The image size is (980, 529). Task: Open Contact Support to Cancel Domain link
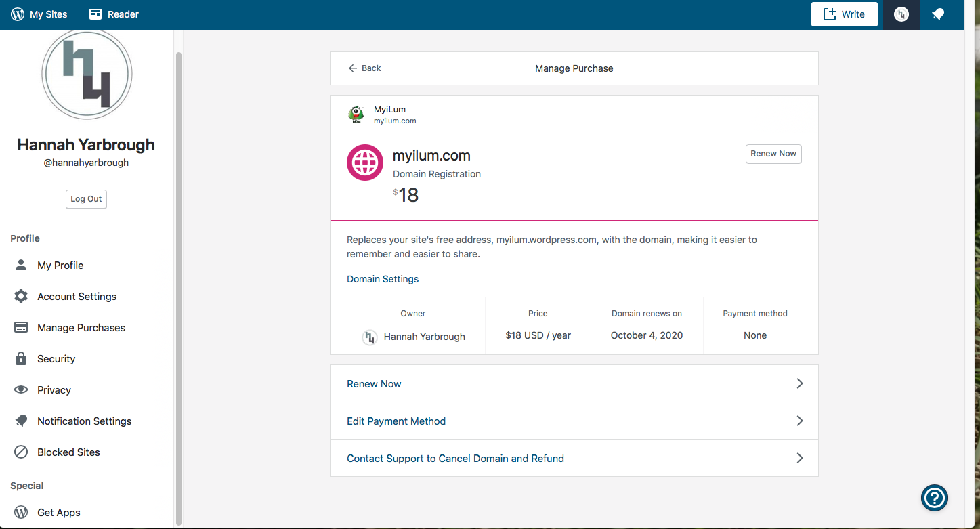click(x=455, y=458)
